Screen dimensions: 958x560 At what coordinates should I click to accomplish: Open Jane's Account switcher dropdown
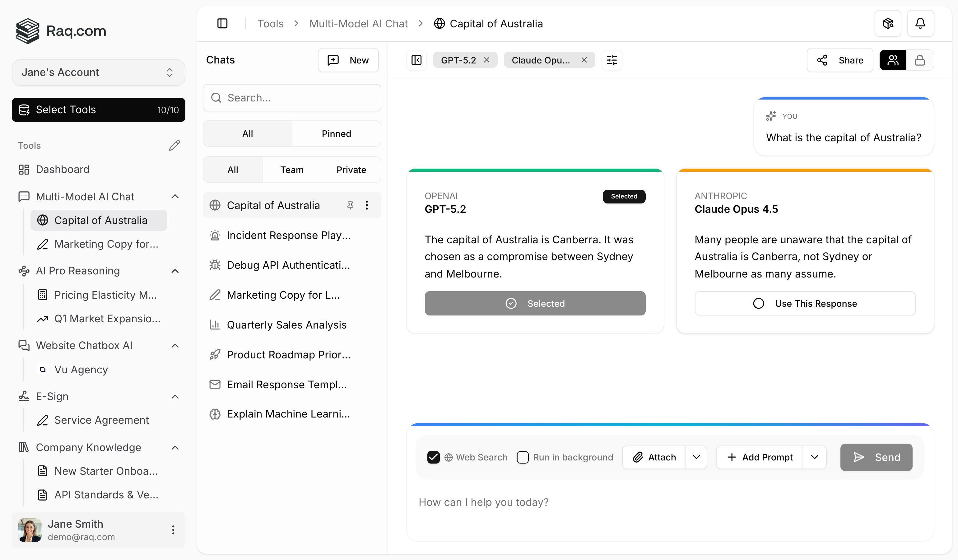(x=99, y=72)
